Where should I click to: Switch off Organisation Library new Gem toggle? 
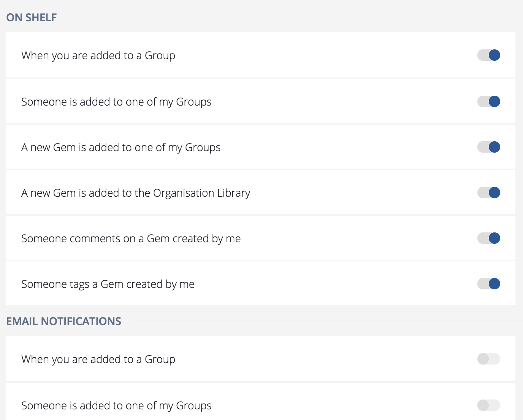click(489, 193)
